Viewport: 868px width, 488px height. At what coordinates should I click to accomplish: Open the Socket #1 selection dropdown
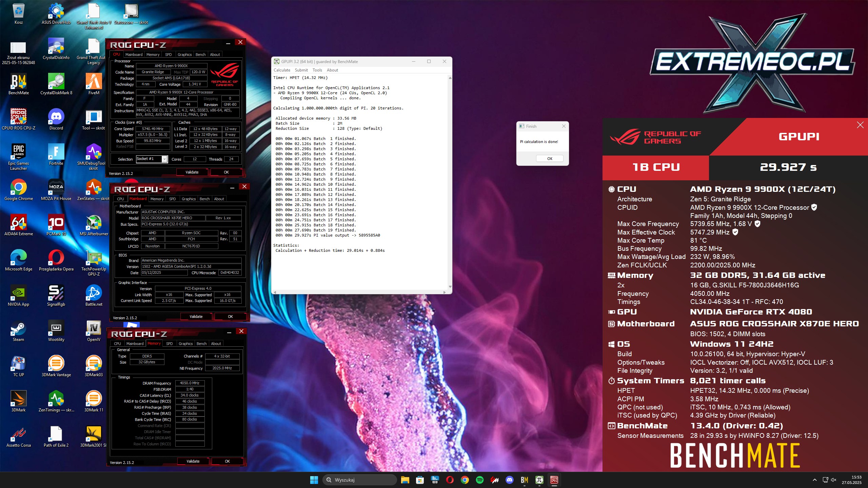point(152,159)
